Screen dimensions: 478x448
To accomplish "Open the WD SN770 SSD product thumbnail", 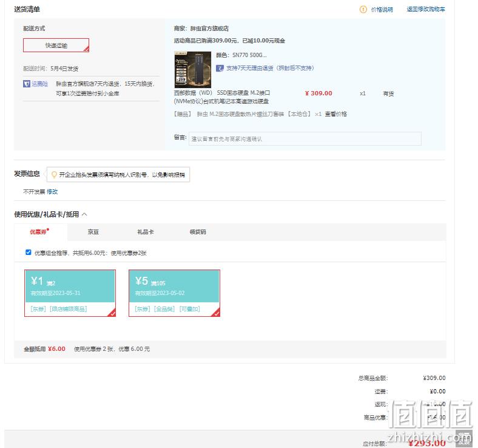I will tap(193, 70).
